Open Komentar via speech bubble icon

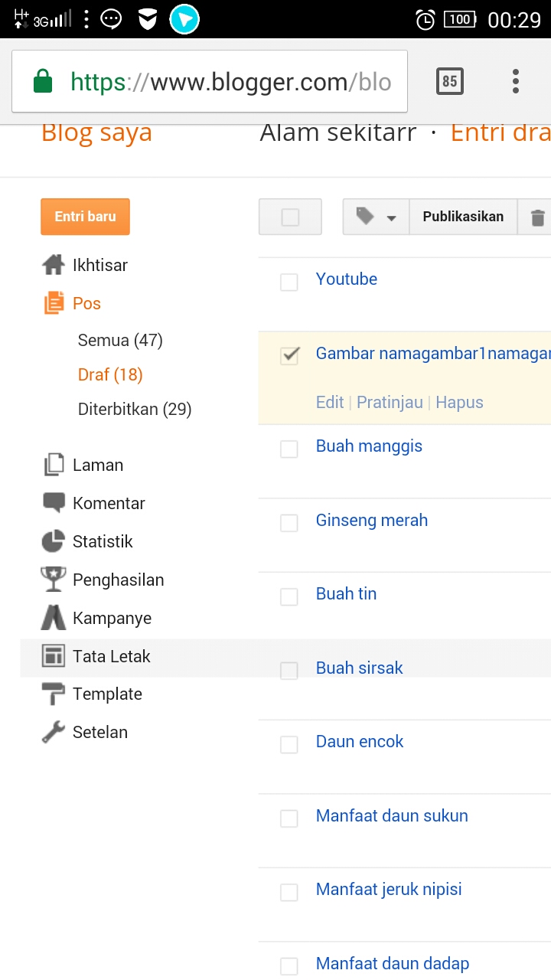click(x=54, y=503)
